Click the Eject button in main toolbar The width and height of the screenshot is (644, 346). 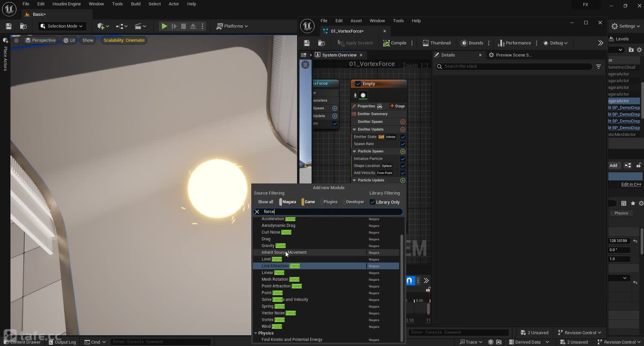click(193, 26)
